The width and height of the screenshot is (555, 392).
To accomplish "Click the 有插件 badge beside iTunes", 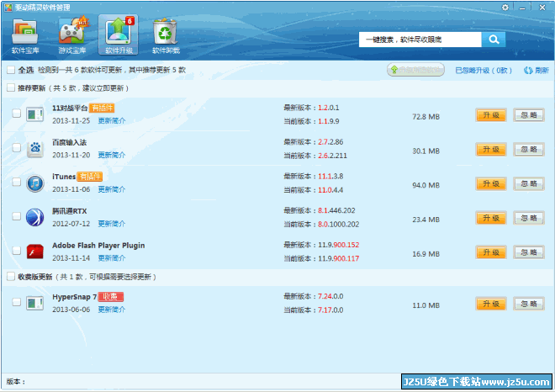I will coord(89,177).
